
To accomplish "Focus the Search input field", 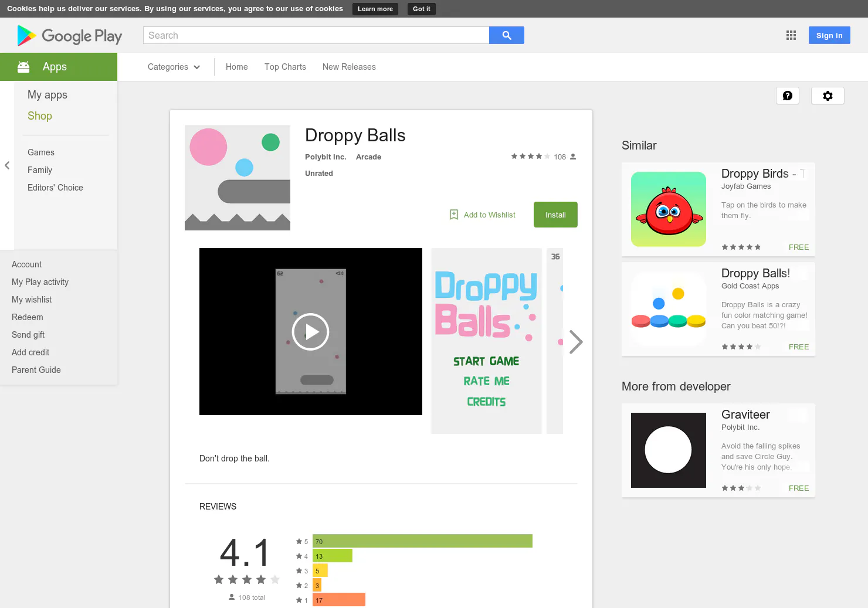I will pos(316,35).
